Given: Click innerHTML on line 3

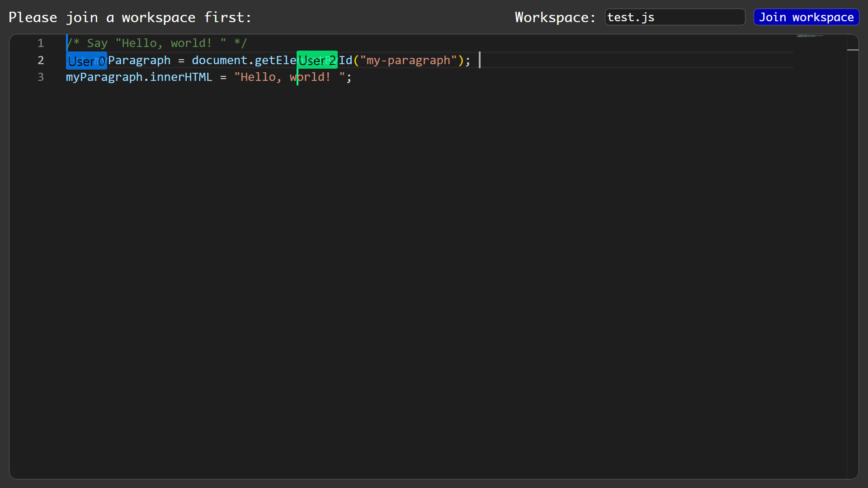Looking at the screenshot, I should [x=181, y=77].
